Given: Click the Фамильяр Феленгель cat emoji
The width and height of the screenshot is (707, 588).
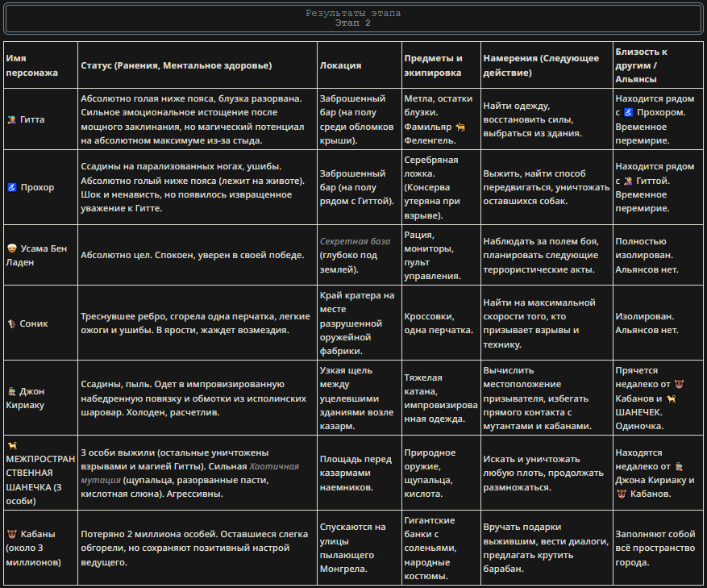Looking at the screenshot, I should [460, 127].
